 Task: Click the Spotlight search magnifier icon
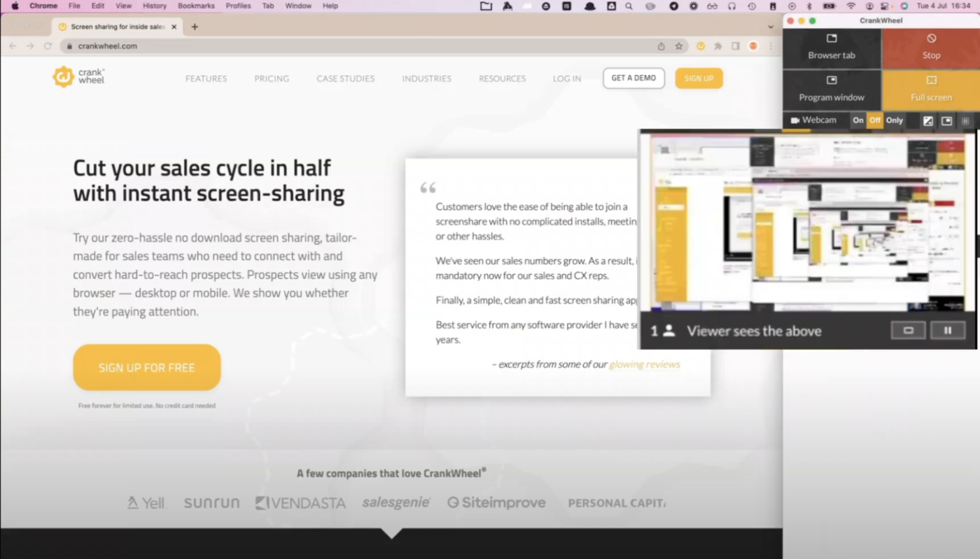pos(629,6)
